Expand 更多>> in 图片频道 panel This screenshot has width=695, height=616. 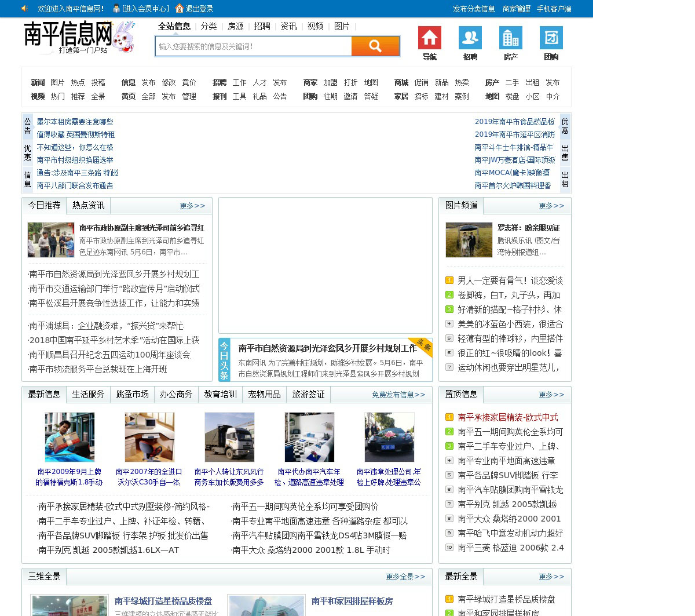pyautogui.click(x=551, y=206)
